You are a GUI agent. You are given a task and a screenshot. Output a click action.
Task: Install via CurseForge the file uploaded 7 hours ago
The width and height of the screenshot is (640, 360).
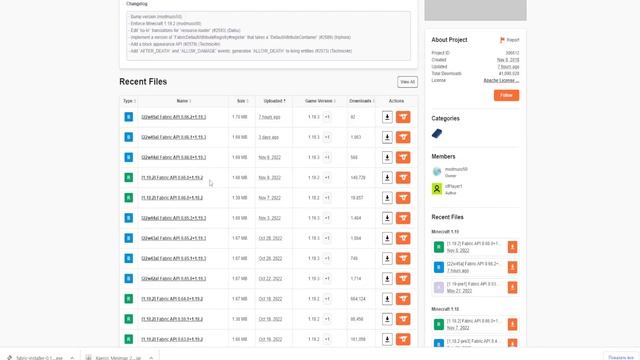pyautogui.click(x=403, y=117)
